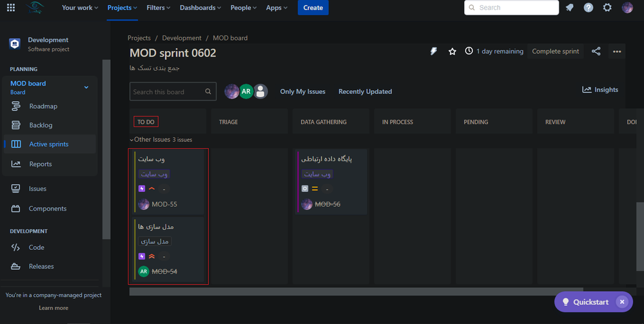Open the profile avatar in top bar

point(627,7)
